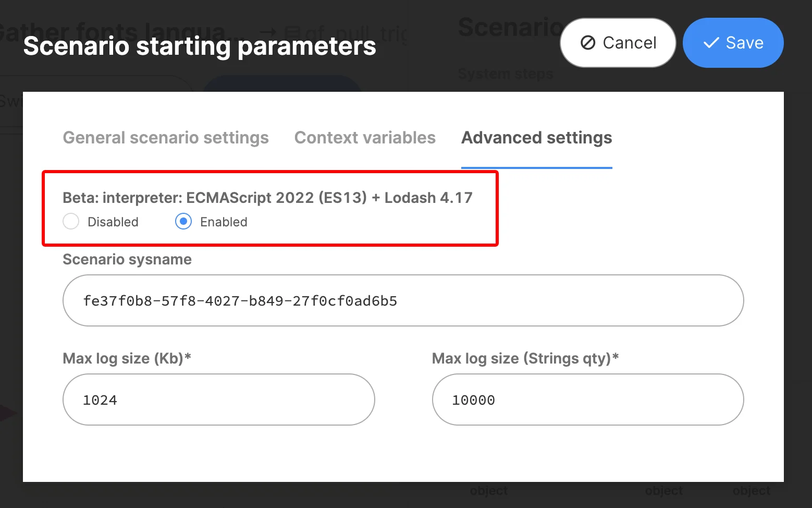
Task: Select the Advanced settings tab
Action: tap(536, 138)
